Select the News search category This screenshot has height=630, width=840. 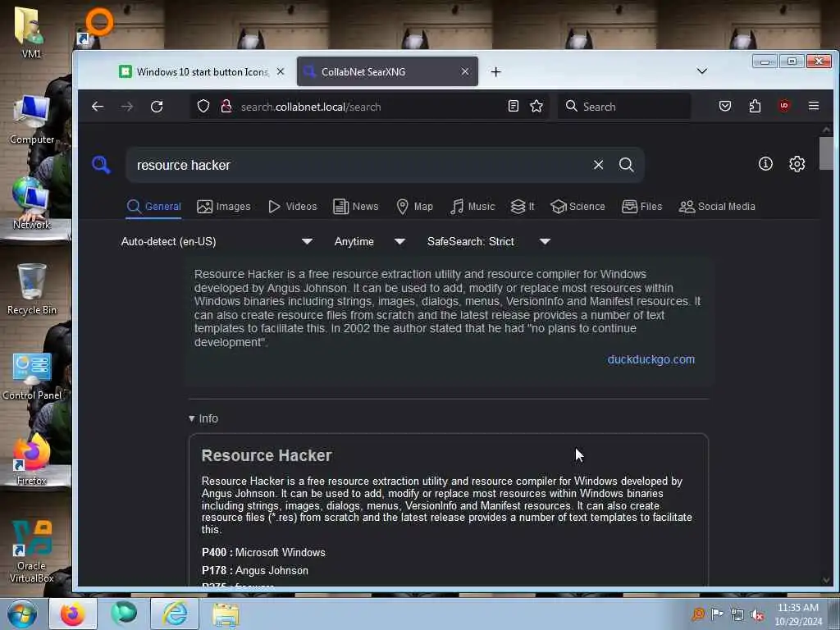coord(356,206)
